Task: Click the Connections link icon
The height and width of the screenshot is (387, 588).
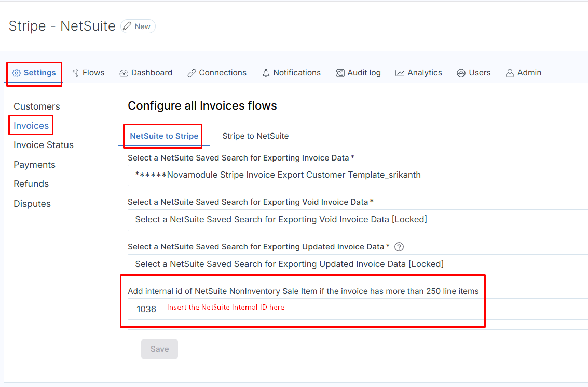Action: pyautogui.click(x=192, y=73)
